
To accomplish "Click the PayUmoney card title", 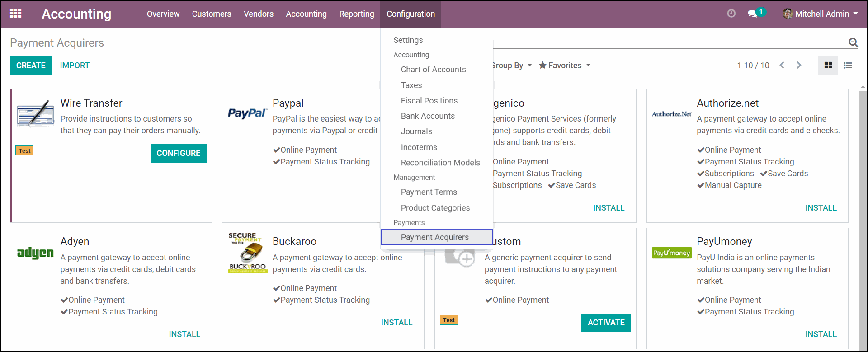I will coord(724,241).
